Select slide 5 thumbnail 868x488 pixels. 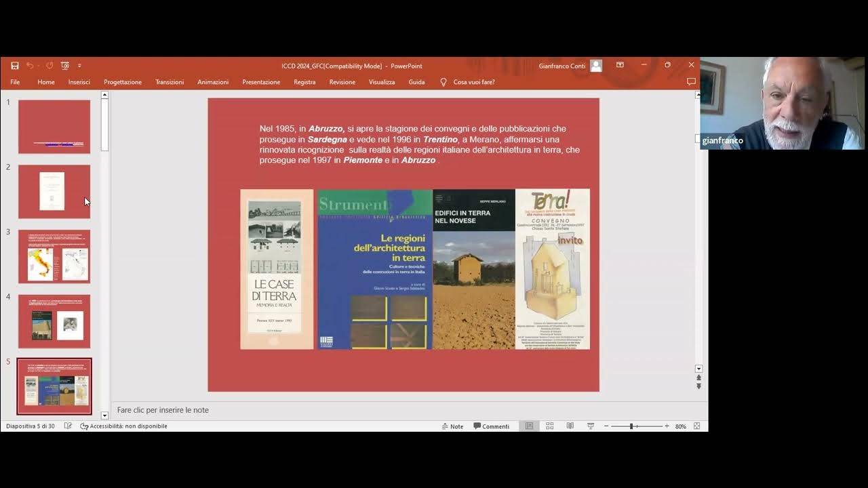(x=54, y=386)
